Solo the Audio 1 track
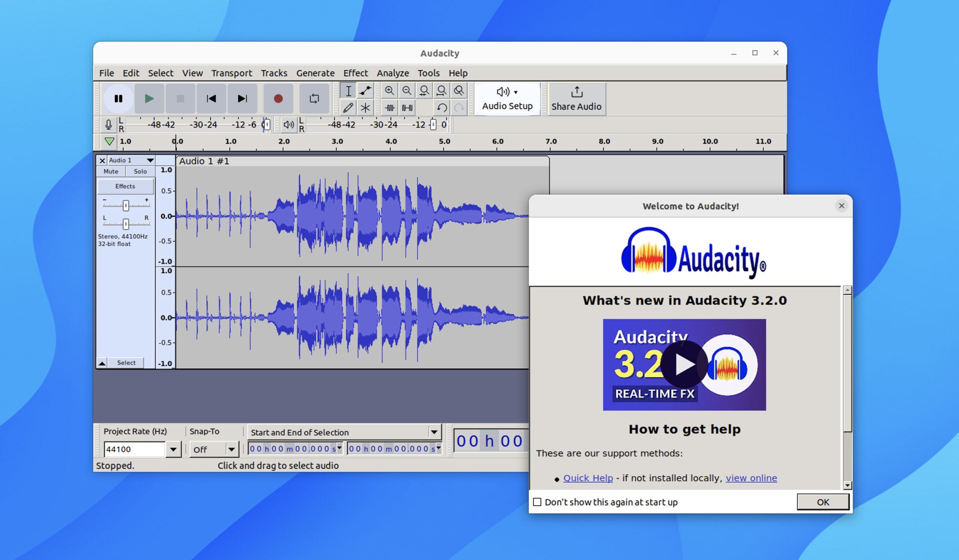Viewport: 959px width, 560px height. pos(140,171)
